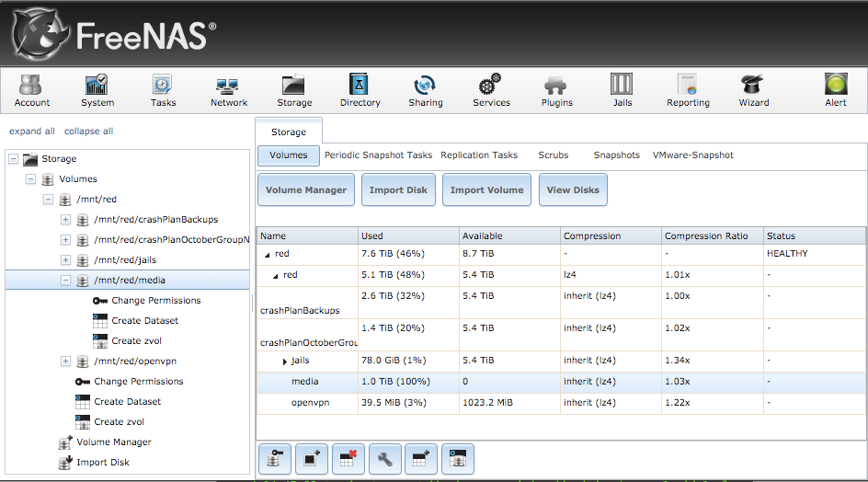Sort by the Compression Ratio column header
Screen dimensions: 868x482
712,236
